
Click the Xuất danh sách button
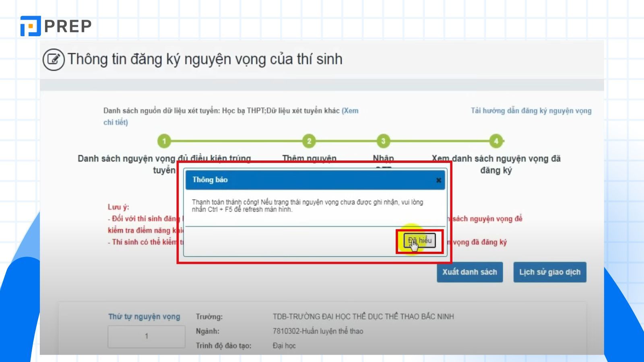pyautogui.click(x=470, y=272)
